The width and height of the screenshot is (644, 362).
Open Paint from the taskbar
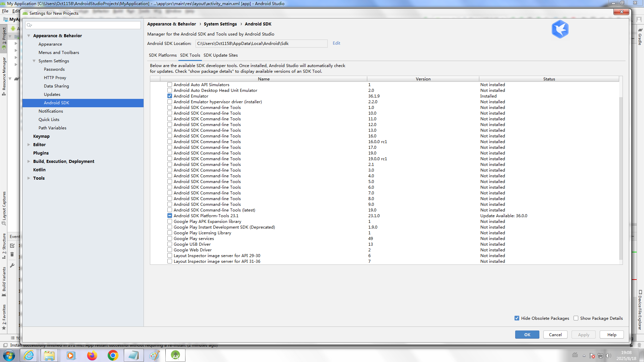tap(154, 355)
